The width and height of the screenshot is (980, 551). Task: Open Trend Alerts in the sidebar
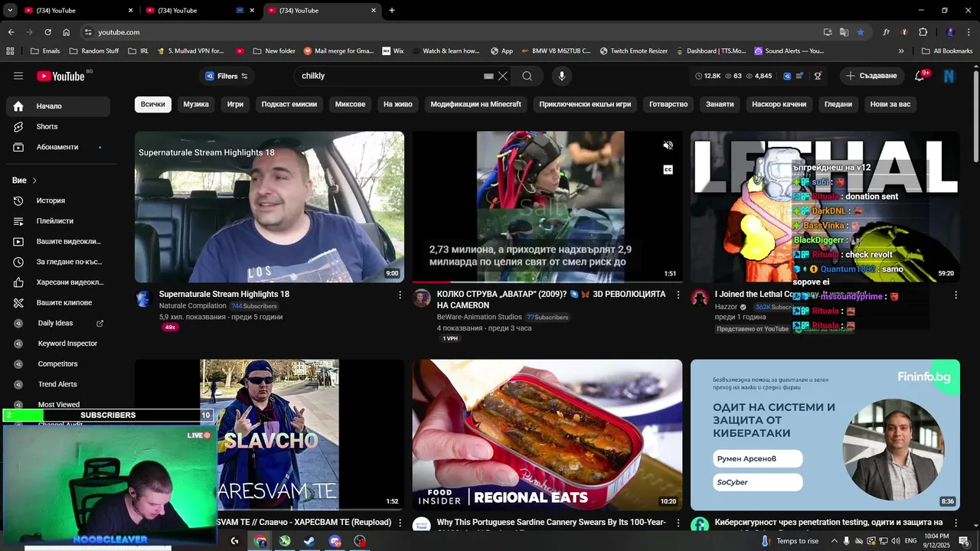click(x=58, y=384)
